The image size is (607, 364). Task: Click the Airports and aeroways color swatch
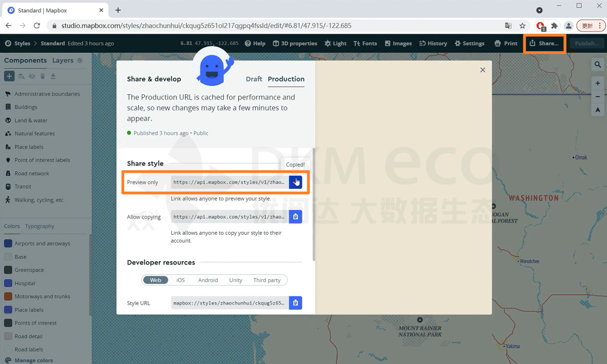8,243
